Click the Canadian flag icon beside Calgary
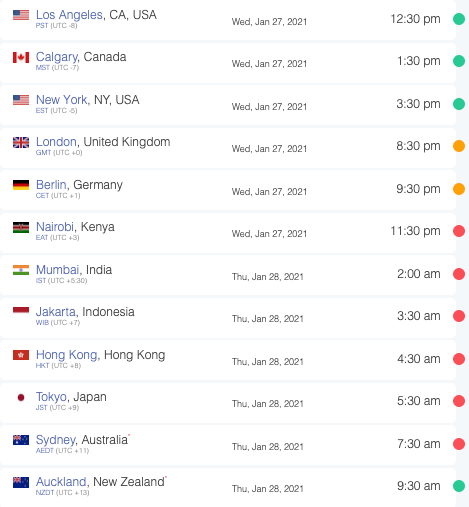Image resolution: width=469 pixels, height=507 pixels. point(21,57)
